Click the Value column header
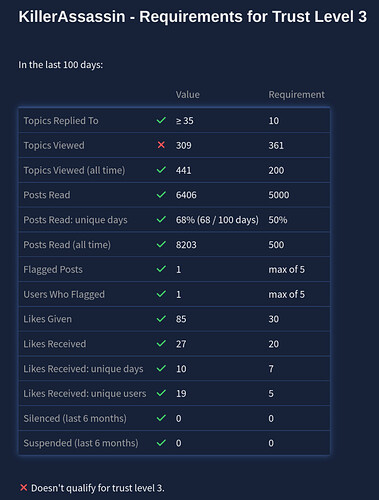379x500 pixels. coord(188,95)
